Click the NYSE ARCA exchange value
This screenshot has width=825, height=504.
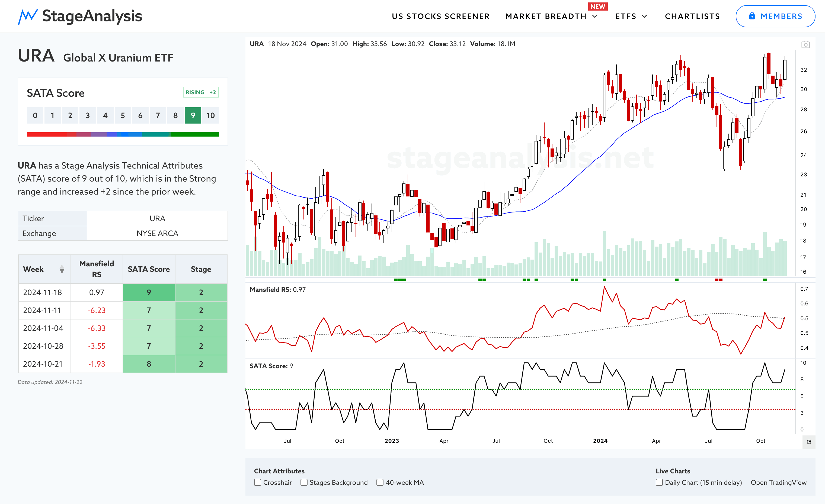pos(157,233)
